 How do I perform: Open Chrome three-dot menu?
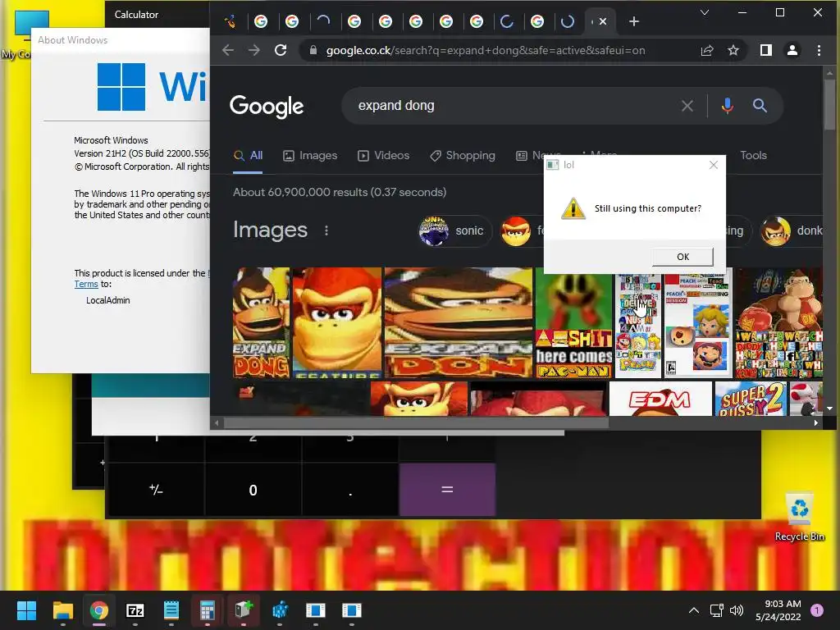(819, 50)
